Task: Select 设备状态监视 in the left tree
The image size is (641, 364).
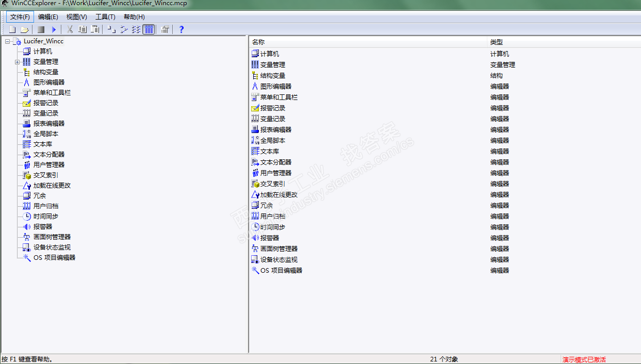Action: point(52,247)
